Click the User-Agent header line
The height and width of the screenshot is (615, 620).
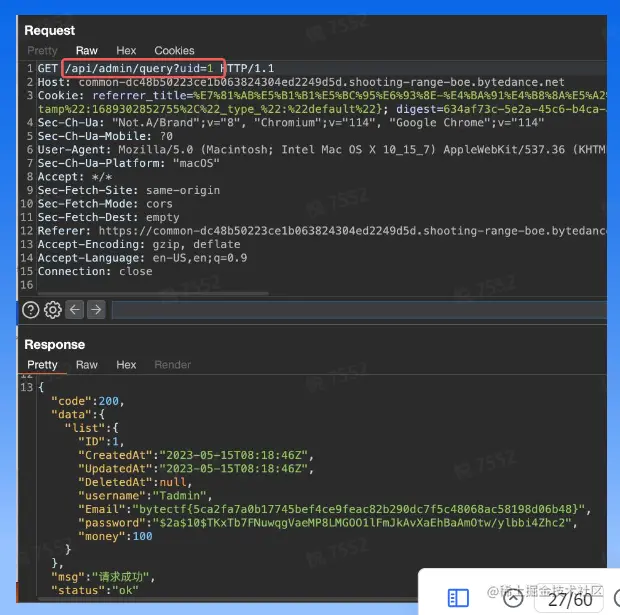pos(321,150)
